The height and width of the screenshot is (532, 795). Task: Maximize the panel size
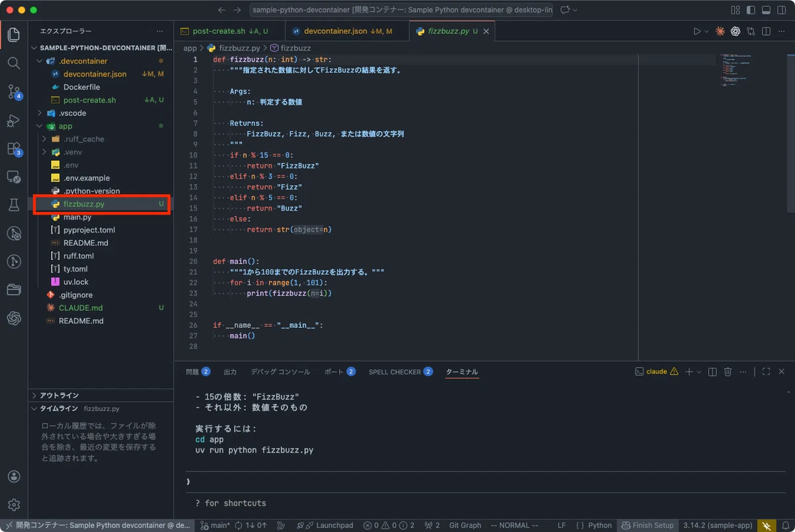click(x=766, y=372)
